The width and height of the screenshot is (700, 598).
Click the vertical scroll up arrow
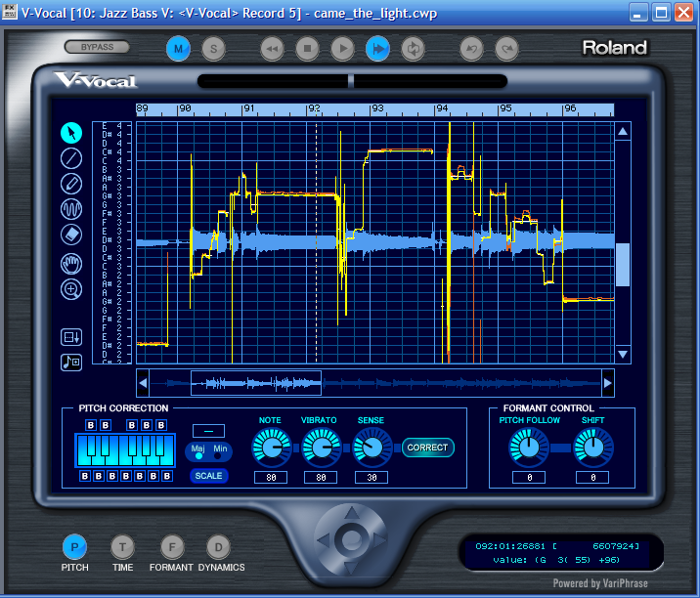(x=623, y=131)
